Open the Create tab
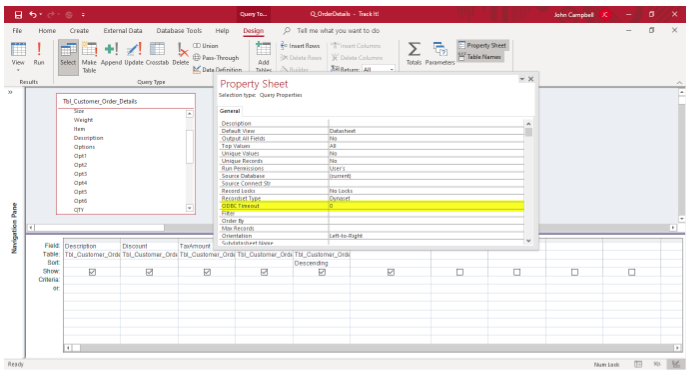694x376 pixels. coord(79,31)
